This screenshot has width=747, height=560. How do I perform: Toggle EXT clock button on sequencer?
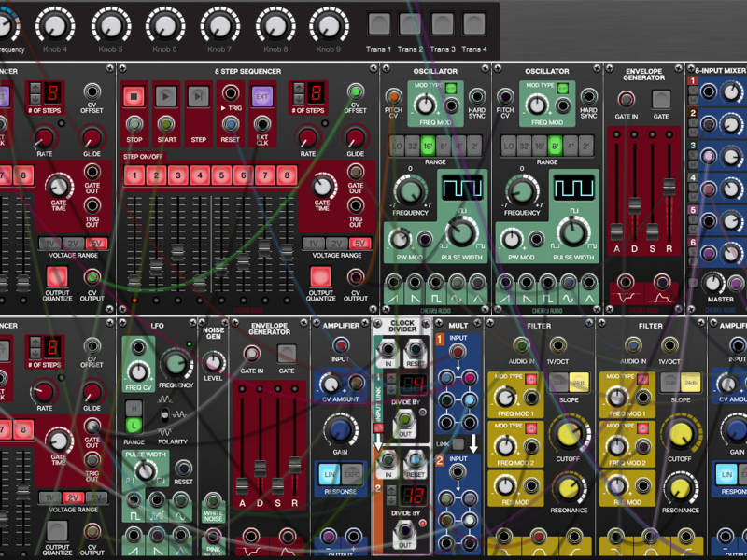pyautogui.click(x=261, y=96)
